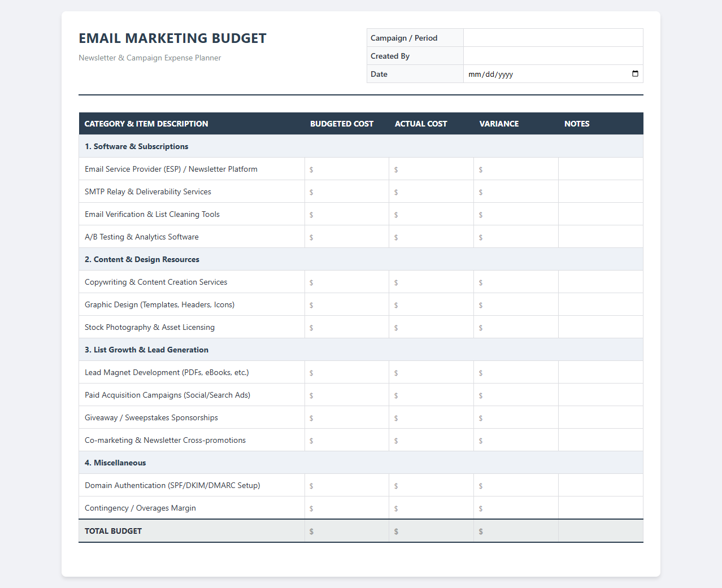Screen dimensions: 722x588
Task: Click Actual Cost for Email Service Provider (ESP)
Action: coord(432,169)
